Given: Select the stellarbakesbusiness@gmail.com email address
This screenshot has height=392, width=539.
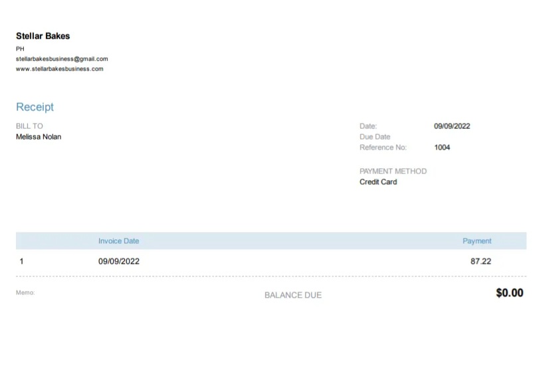Looking at the screenshot, I should click(x=62, y=58).
